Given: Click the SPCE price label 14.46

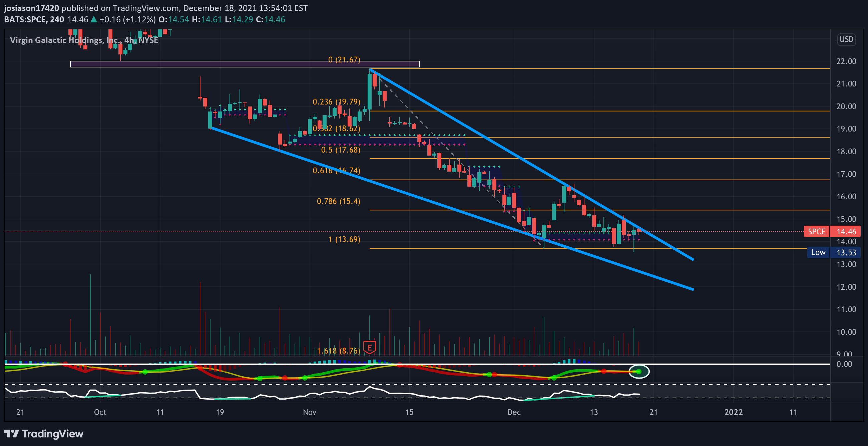Looking at the screenshot, I should point(832,232).
